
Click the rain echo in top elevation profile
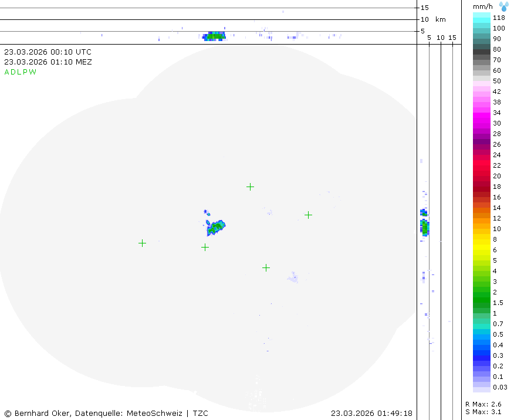[215, 36]
